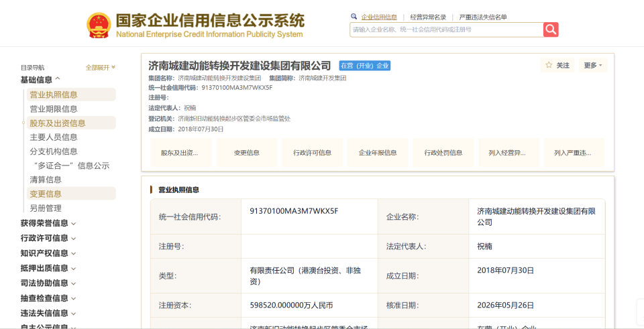644x329 pixels.
Task: Click the 股东及出资... shortcut card
Action: pyautogui.click(x=181, y=153)
